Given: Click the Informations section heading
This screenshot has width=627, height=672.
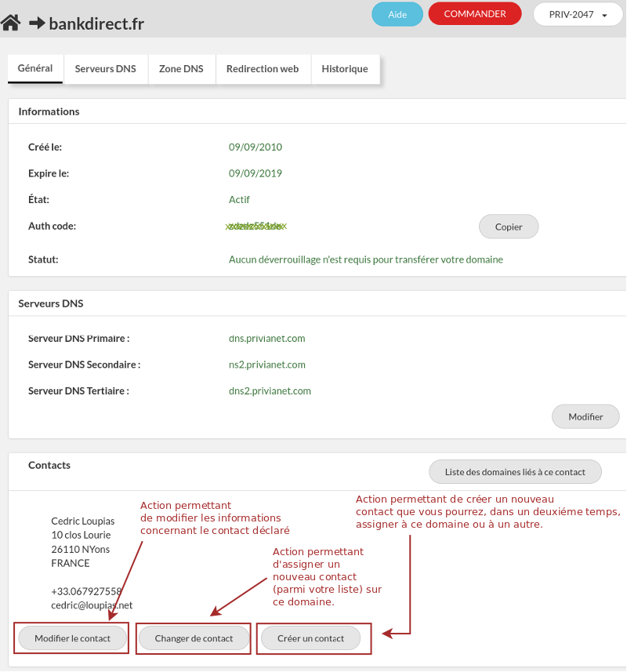Looking at the screenshot, I should click(x=49, y=111).
